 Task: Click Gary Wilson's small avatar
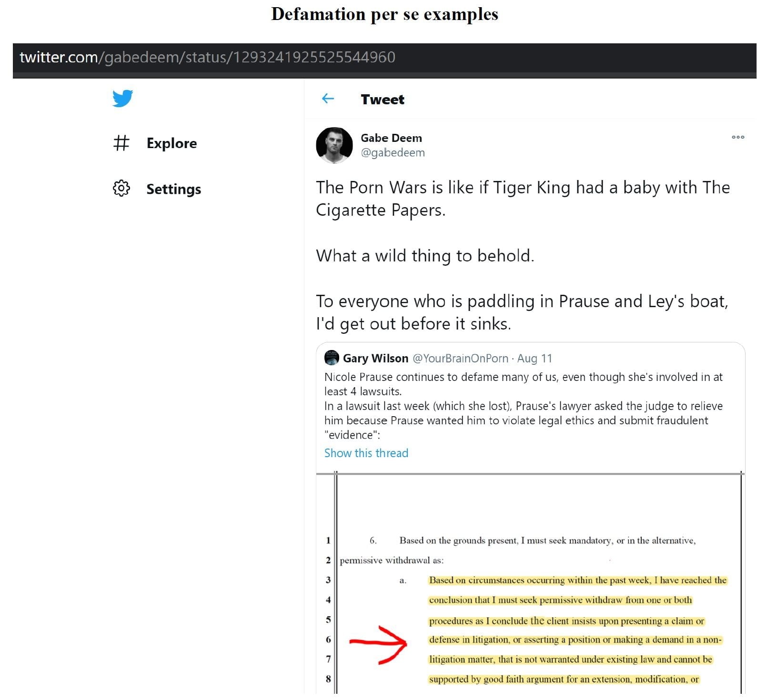(332, 358)
